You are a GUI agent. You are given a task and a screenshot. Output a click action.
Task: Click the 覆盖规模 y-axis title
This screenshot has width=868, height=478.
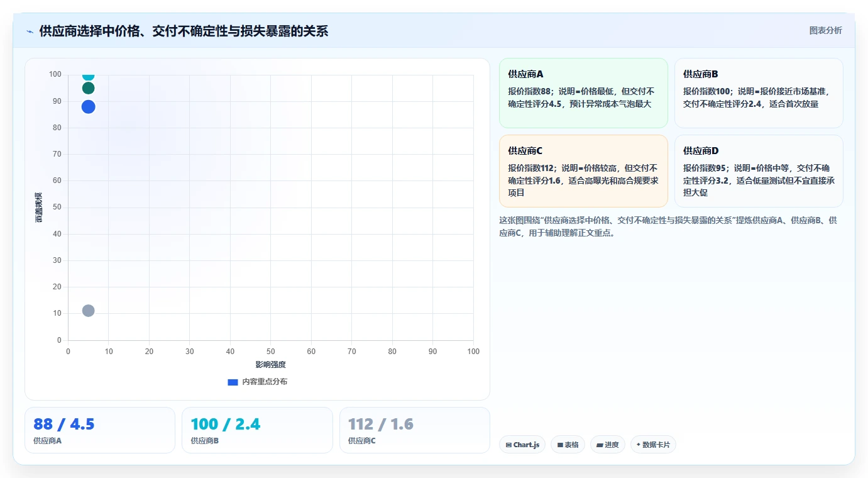(x=38, y=208)
